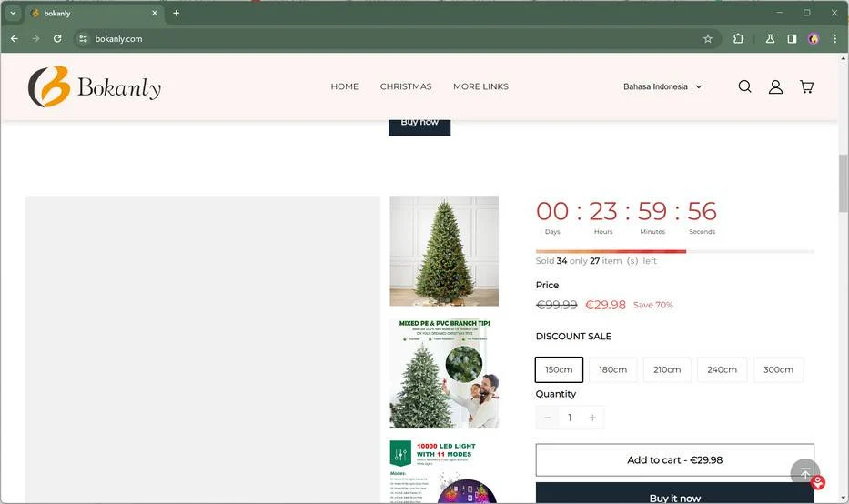Increase quantity with the plus button
The width and height of the screenshot is (849, 504).
[x=592, y=418]
